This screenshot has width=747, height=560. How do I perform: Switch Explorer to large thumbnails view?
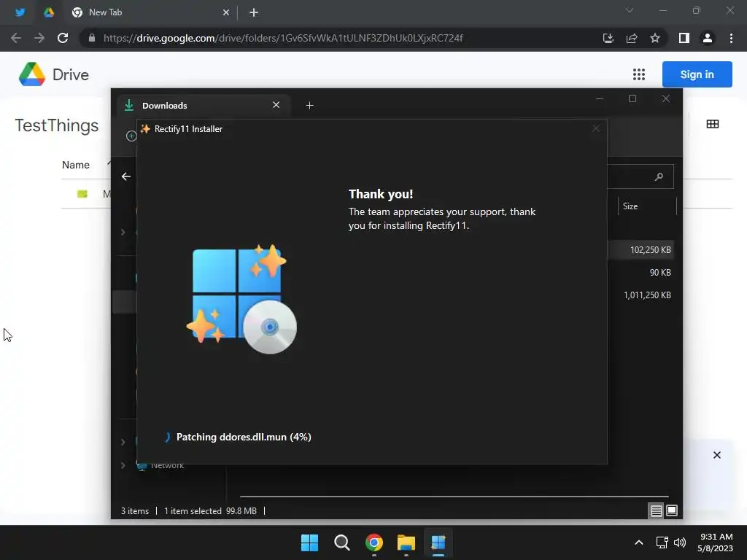click(672, 511)
